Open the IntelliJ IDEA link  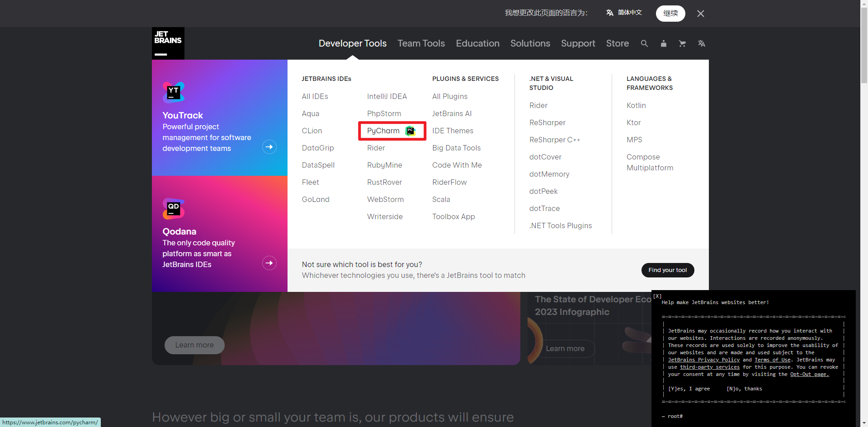pos(387,96)
